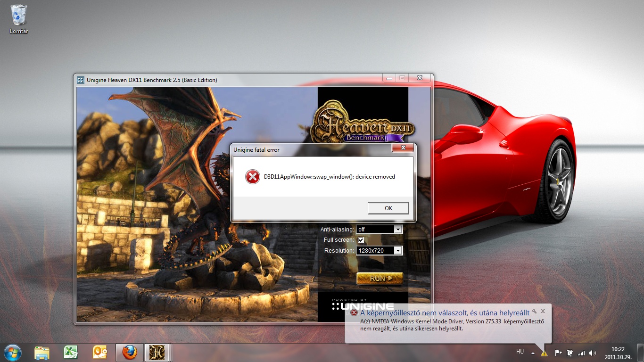
Task: Click the RUN button in Heaven Benchmark
Action: (x=380, y=278)
